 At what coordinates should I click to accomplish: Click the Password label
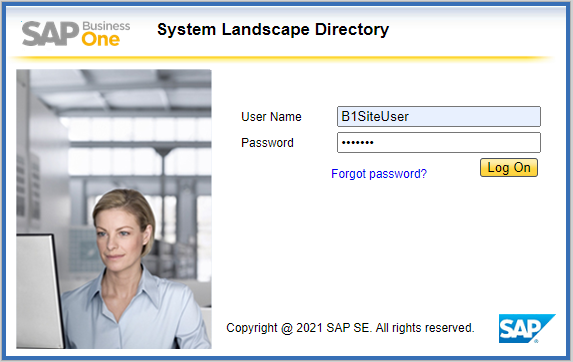click(x=267, y=142)
